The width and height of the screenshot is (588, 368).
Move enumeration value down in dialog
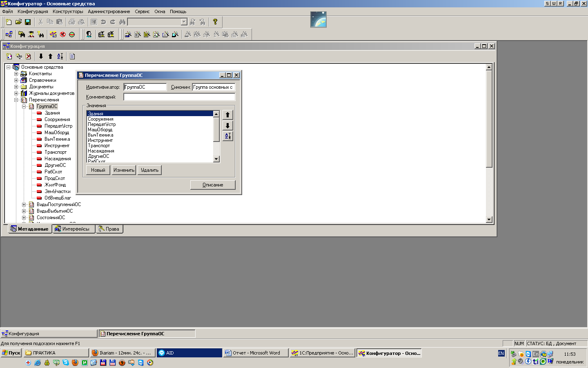[x=228, y=126]
